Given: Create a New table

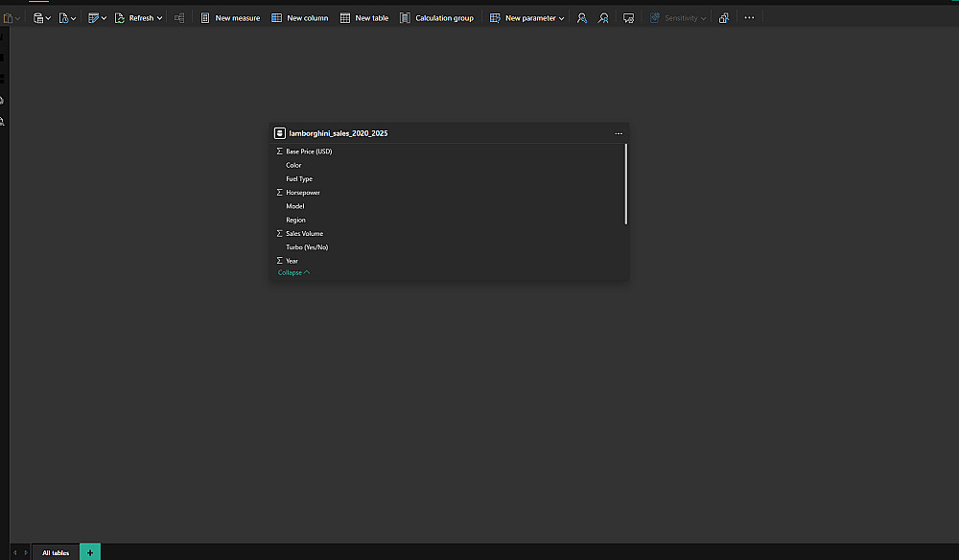Looking at the screenshot, I should click(x=363, y=18).
